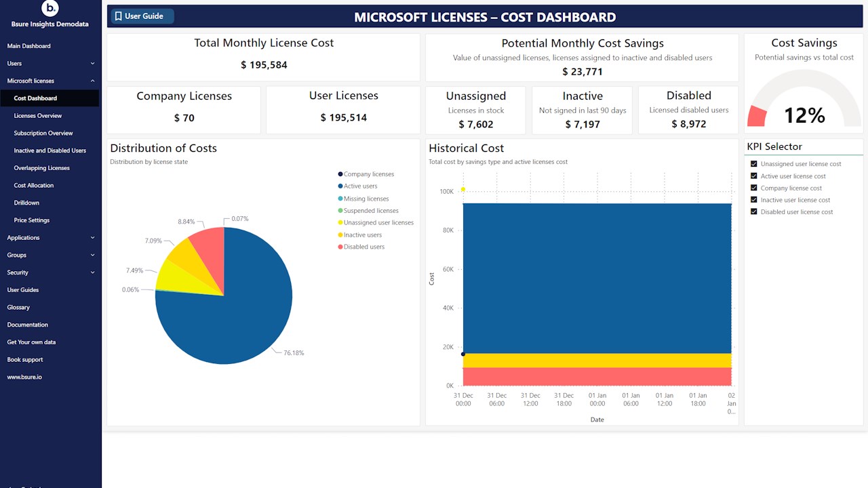This screenshot has width=868, height=488.
Task: Open the User Guide button
Action: pyautogui.click(x=140, y=16)
